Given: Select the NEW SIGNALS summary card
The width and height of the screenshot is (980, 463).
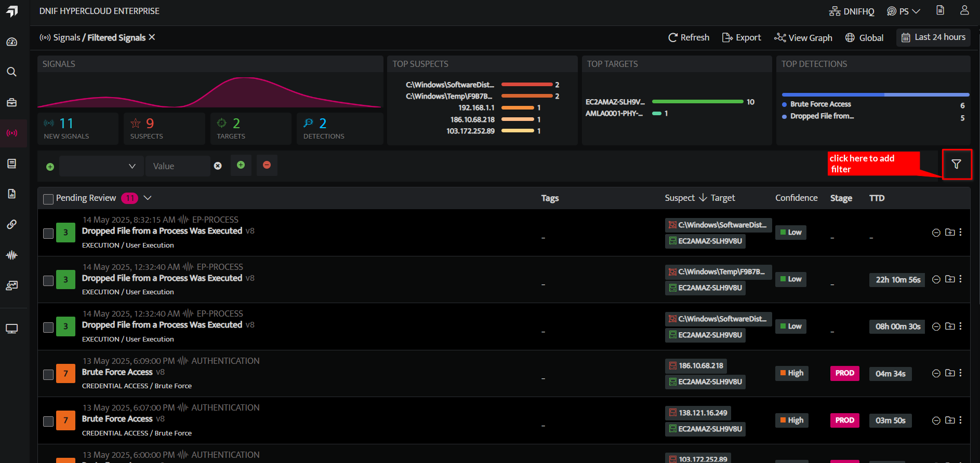Looking at the screenshot, I should pyautogui.click(x=78, y=128).
